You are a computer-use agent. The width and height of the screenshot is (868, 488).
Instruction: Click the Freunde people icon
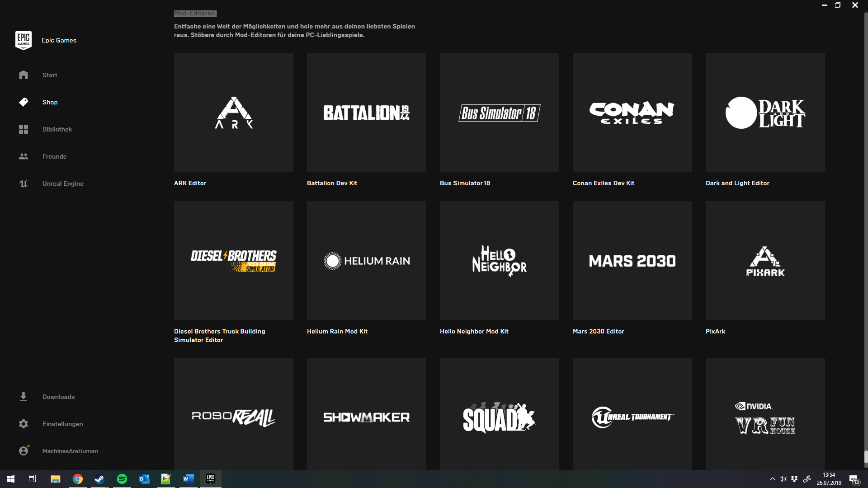pyautogui.click(x=24, y=156)
